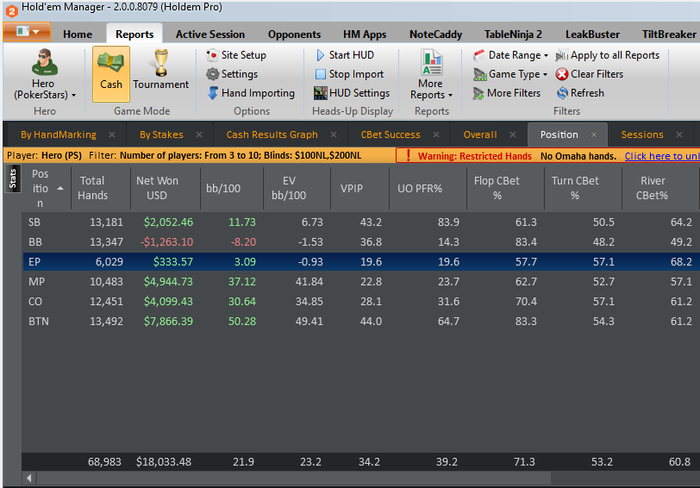Open Hand Importing
Screen dimensions: 700x488
coord(251,93)
